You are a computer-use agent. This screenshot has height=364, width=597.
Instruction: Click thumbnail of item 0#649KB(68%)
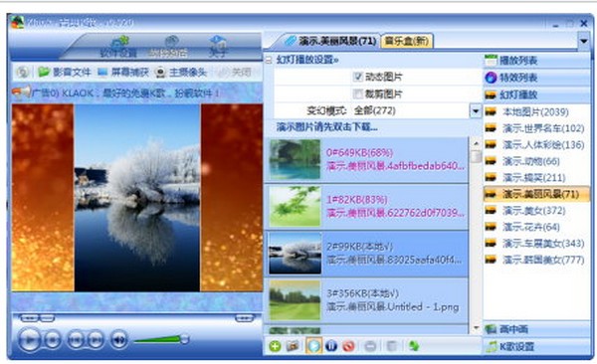(x=296, y=159)
